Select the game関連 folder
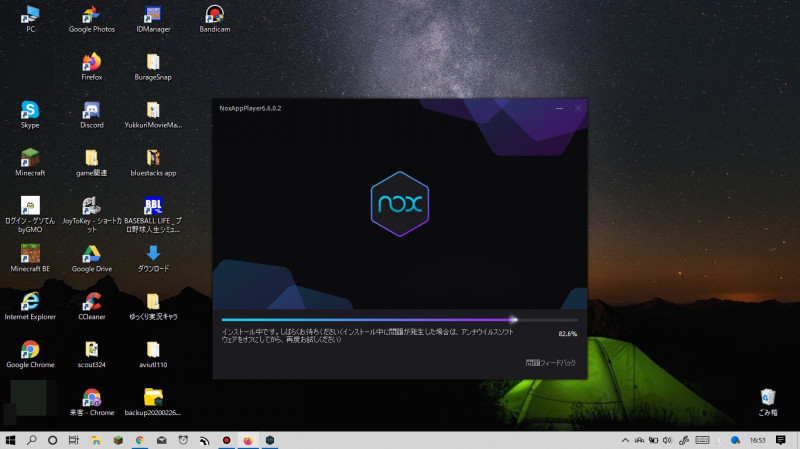Screen dimensions: 800x449 [x=92, y=163]
